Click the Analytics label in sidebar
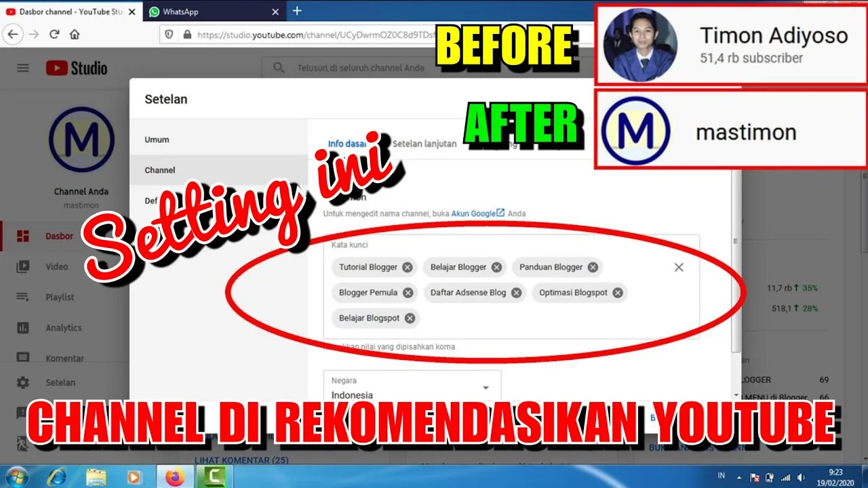This screenshot has width=868, height=488. (64, 327)
